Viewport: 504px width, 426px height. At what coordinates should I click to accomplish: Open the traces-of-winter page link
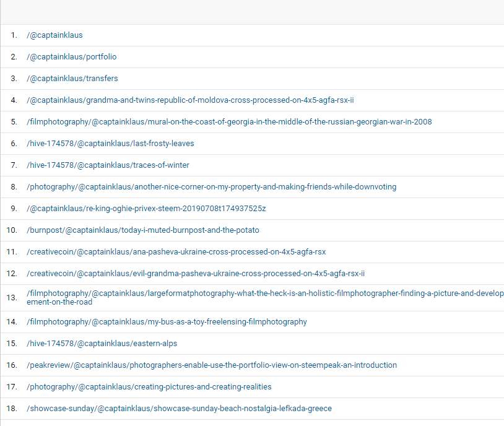pyautogui.click(x=108, y=165)
